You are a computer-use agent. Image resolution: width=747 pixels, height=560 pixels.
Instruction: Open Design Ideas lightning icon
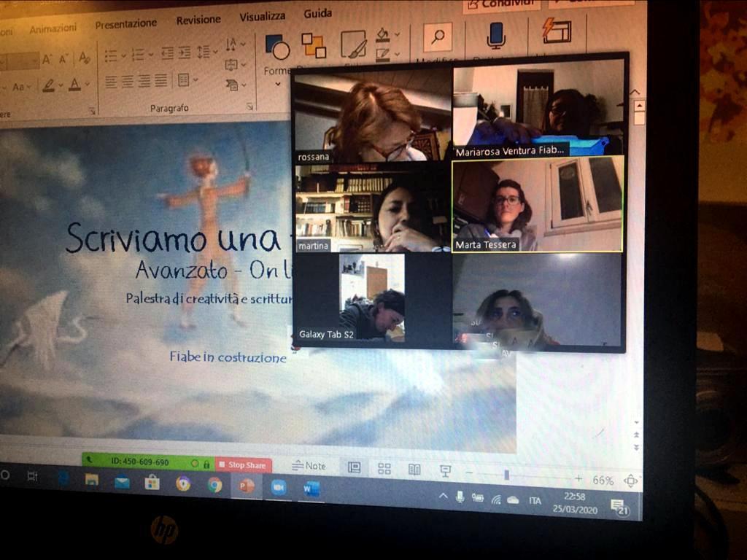point(556,31)
